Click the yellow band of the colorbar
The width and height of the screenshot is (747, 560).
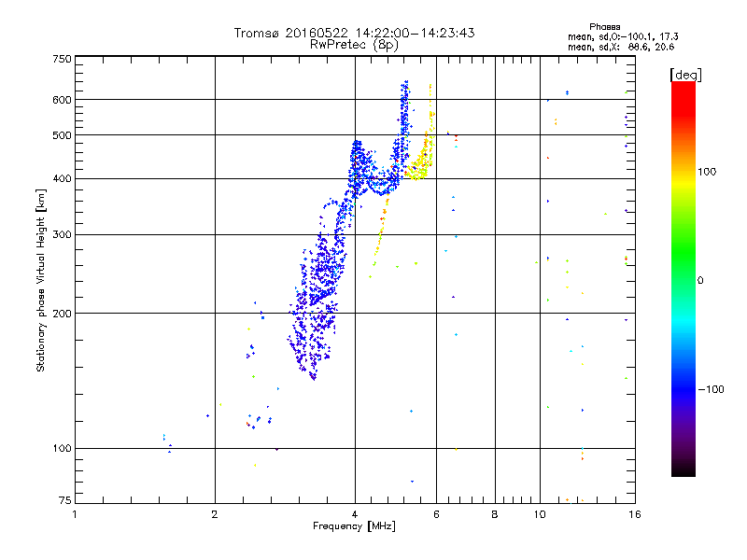click(x=684, y=183)
